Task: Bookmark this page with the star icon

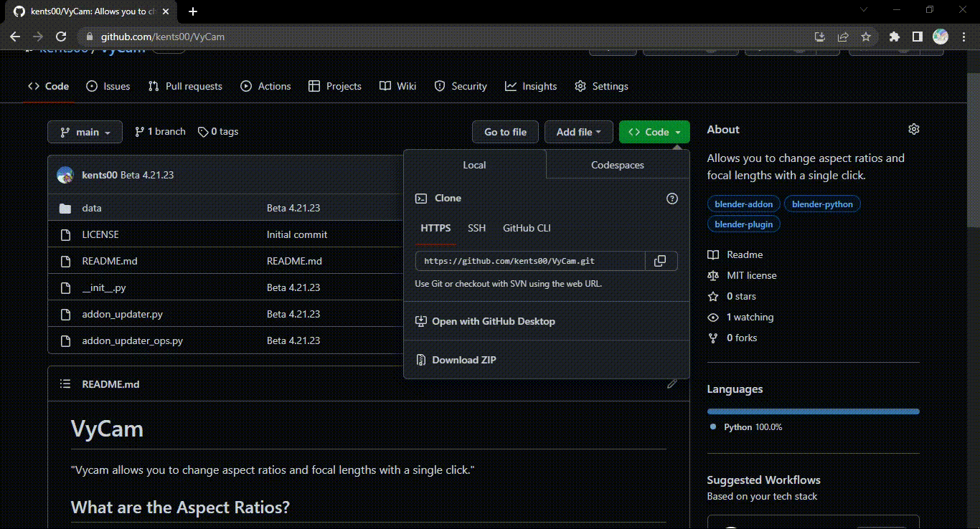Action: (866, 37)
